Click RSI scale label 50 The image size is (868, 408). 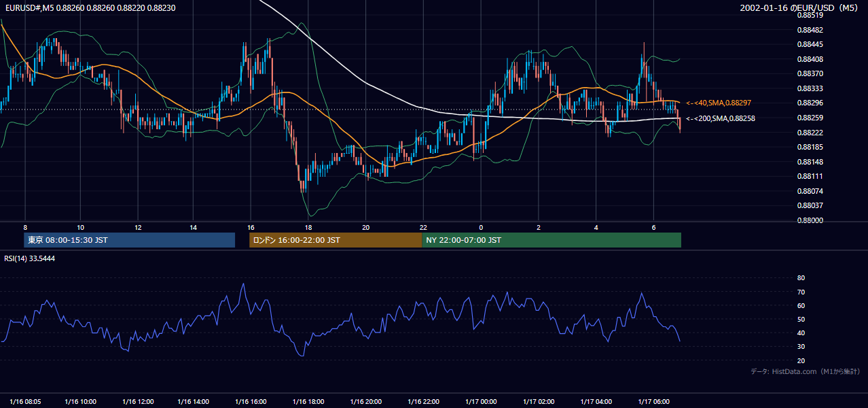(801, 319)
